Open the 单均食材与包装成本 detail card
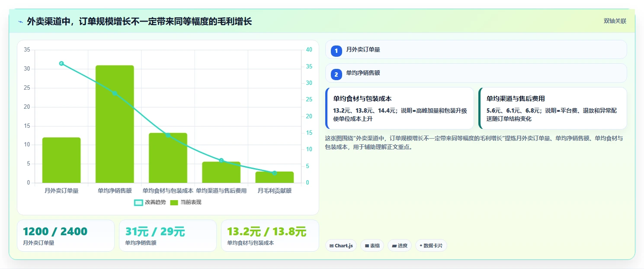The height and width of the screenshot is (269, 644). tap(400, 108)
